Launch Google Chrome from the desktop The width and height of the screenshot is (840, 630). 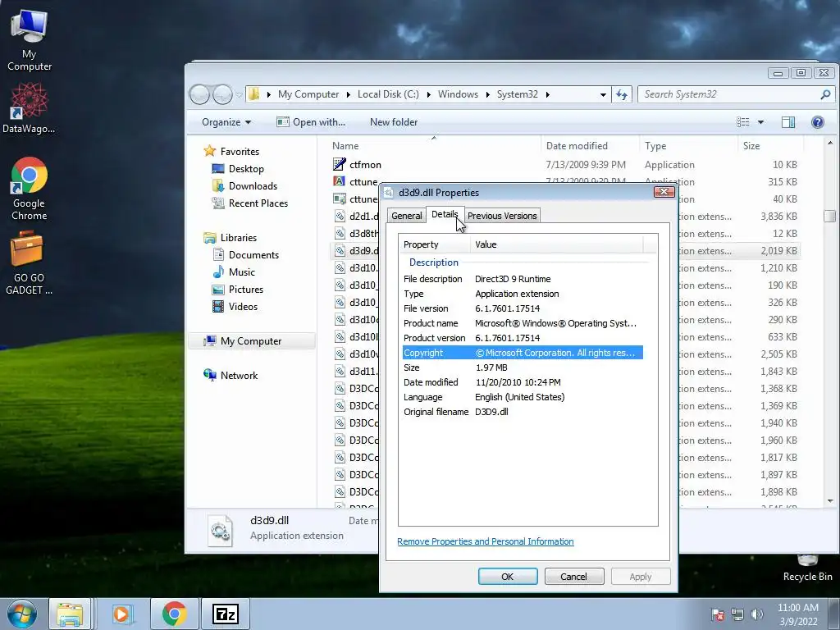29,189
